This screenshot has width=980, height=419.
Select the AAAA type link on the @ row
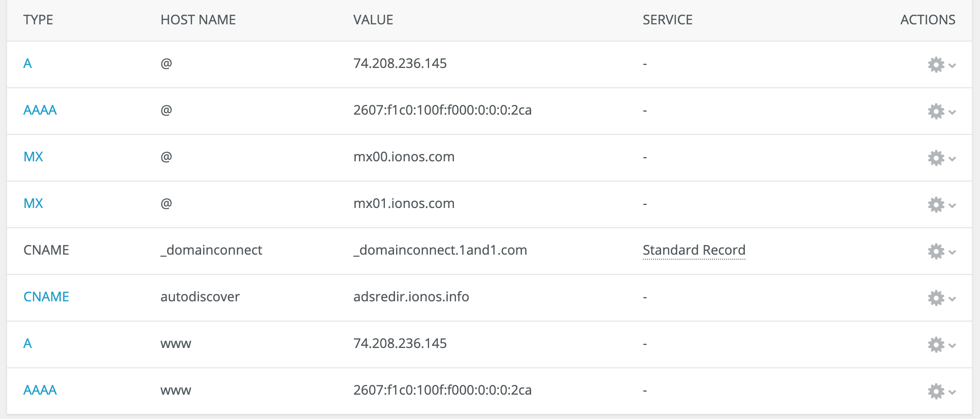[40, 111]
